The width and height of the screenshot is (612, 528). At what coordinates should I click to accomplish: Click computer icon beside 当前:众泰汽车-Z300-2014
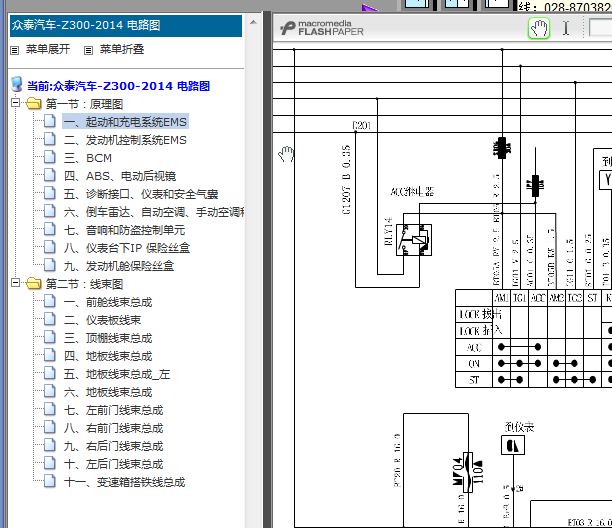pyautogui.click(x=17, y=84)
